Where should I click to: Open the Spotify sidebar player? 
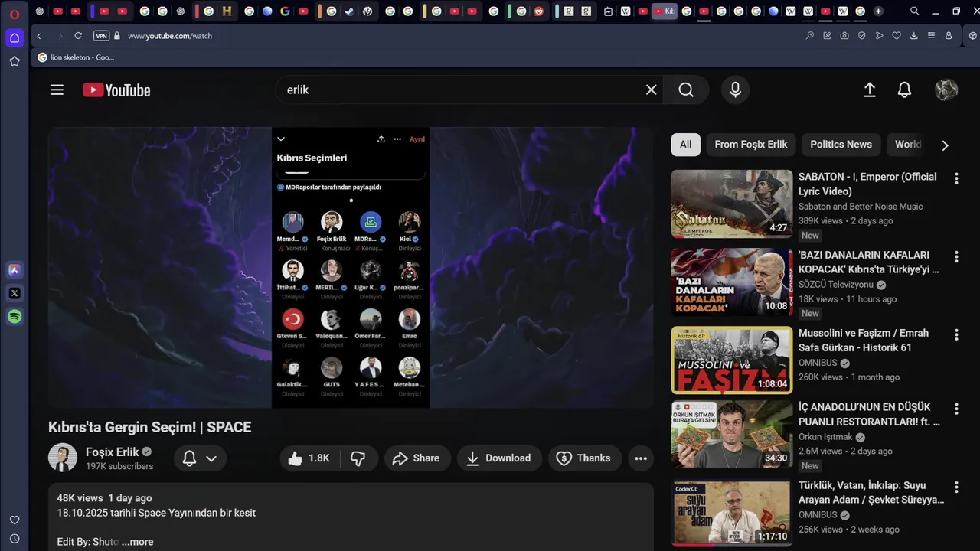14,316
